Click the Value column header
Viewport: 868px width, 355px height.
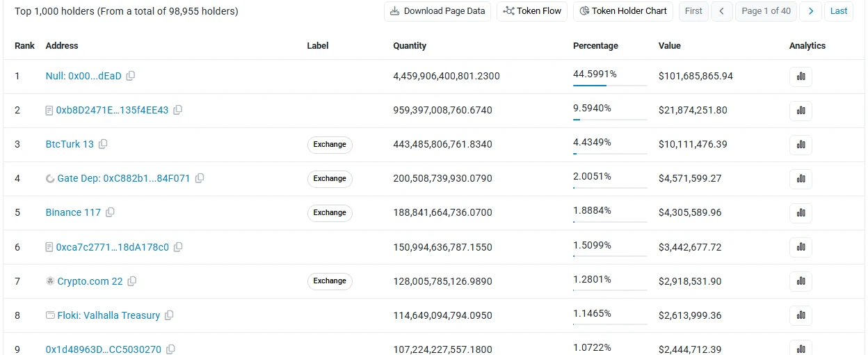[670, 46]
